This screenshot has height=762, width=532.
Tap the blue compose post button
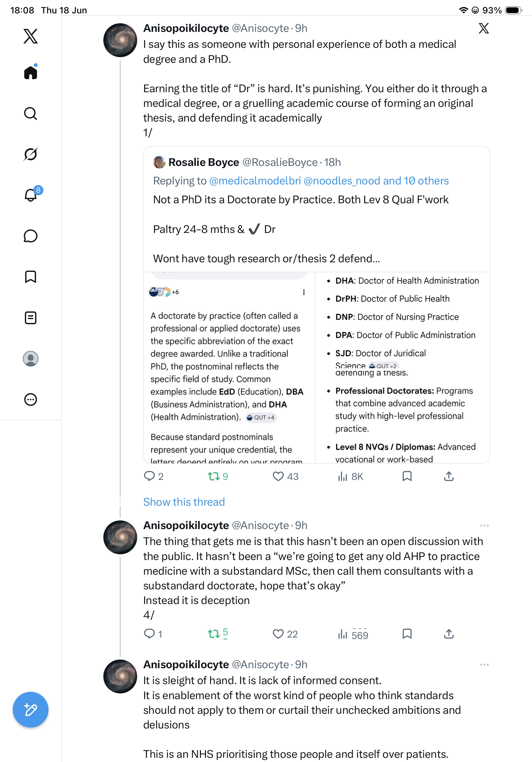(x=31, y=710)
